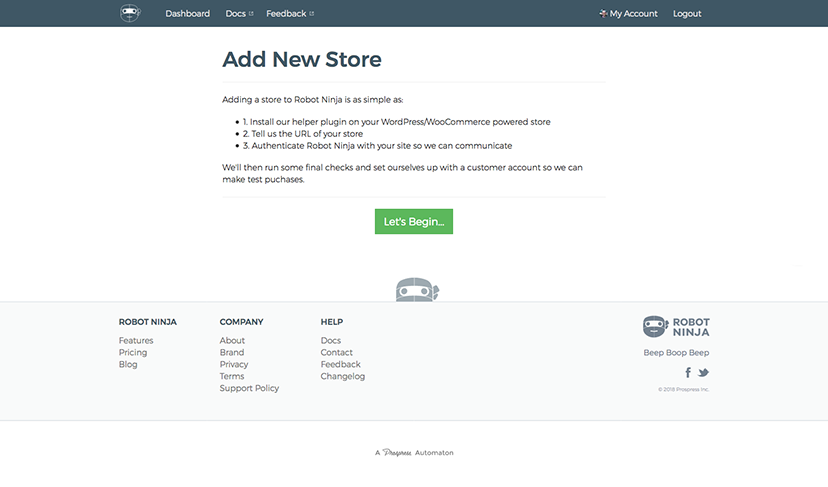
Task: Open the Contact footer link
Action: (336, 352)
